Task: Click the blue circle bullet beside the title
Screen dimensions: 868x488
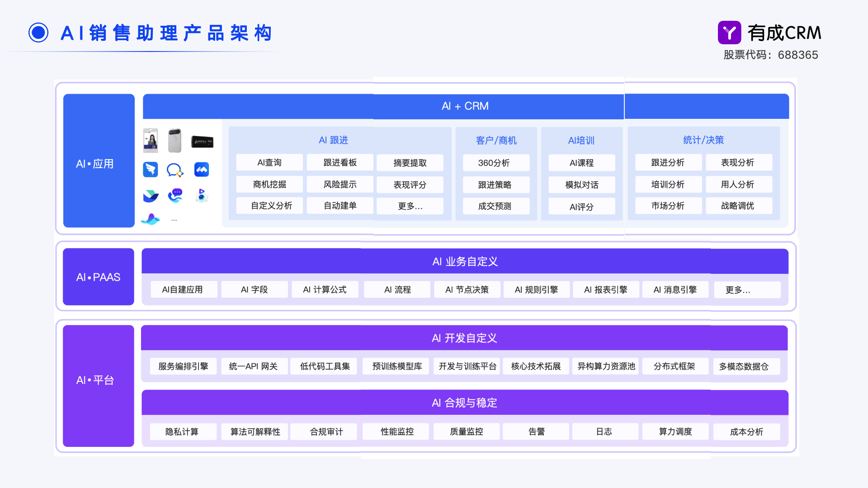Action: tap(38, 33)
